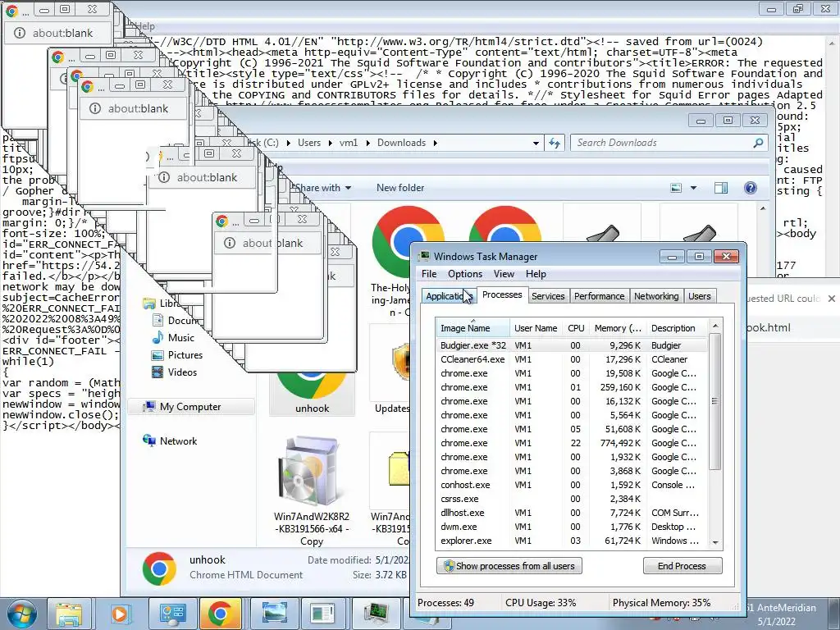Select the conhost.exe process row
The image size is (840, 630).
571,485
